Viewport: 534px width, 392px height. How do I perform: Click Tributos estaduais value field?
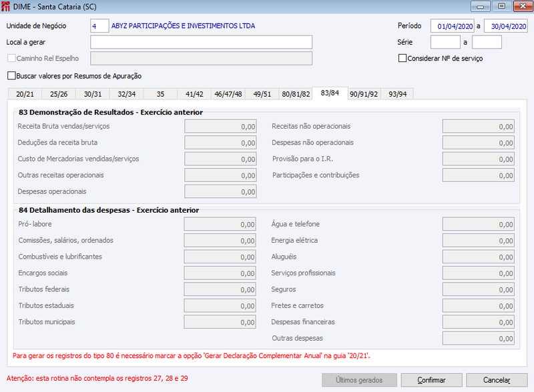220,306
